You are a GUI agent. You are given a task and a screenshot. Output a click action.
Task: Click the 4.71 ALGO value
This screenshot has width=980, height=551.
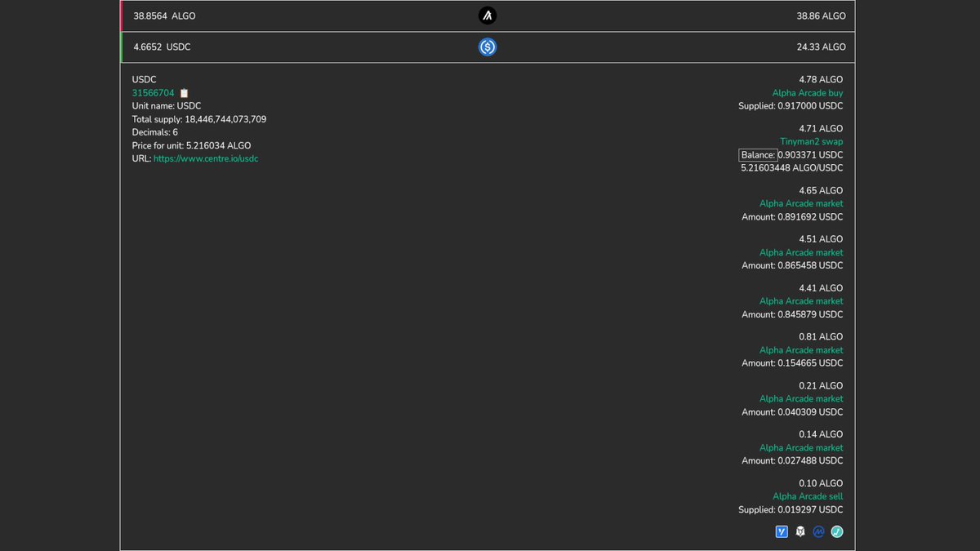(x=821, y=129)
